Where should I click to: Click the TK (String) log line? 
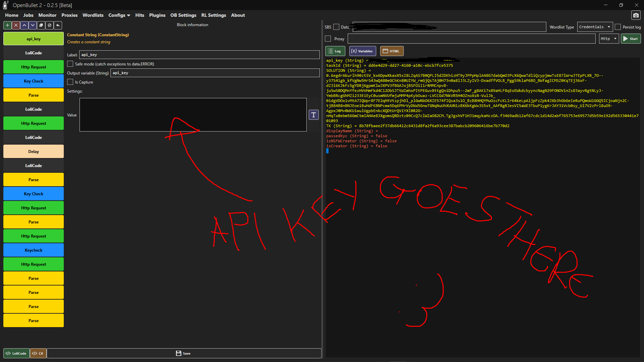click(417, 126)
